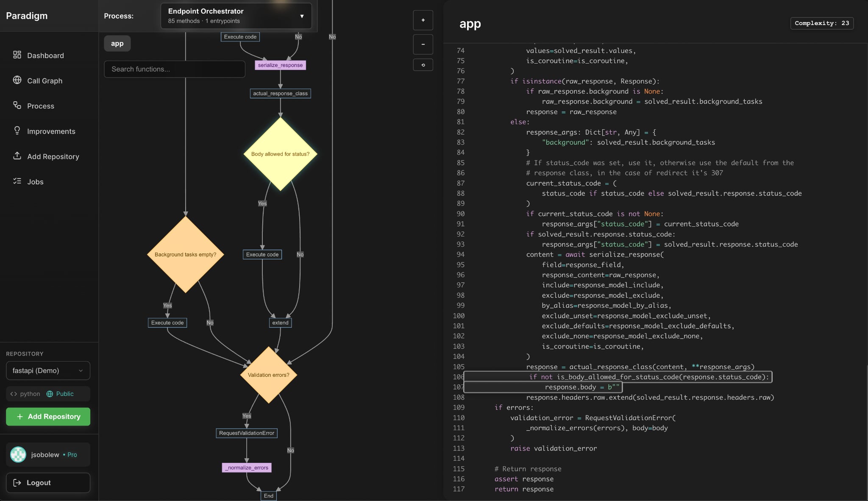Open the fastapi (Demo) repository selector

48,370
